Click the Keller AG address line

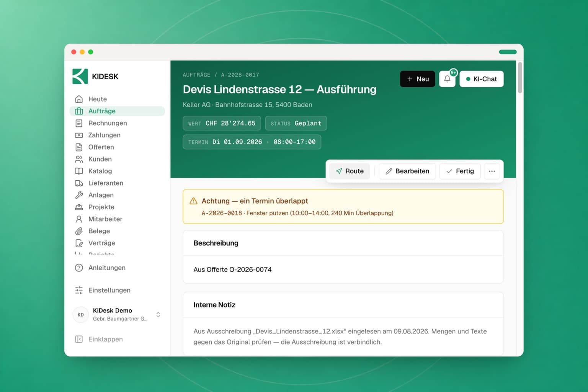coord(247,105)
